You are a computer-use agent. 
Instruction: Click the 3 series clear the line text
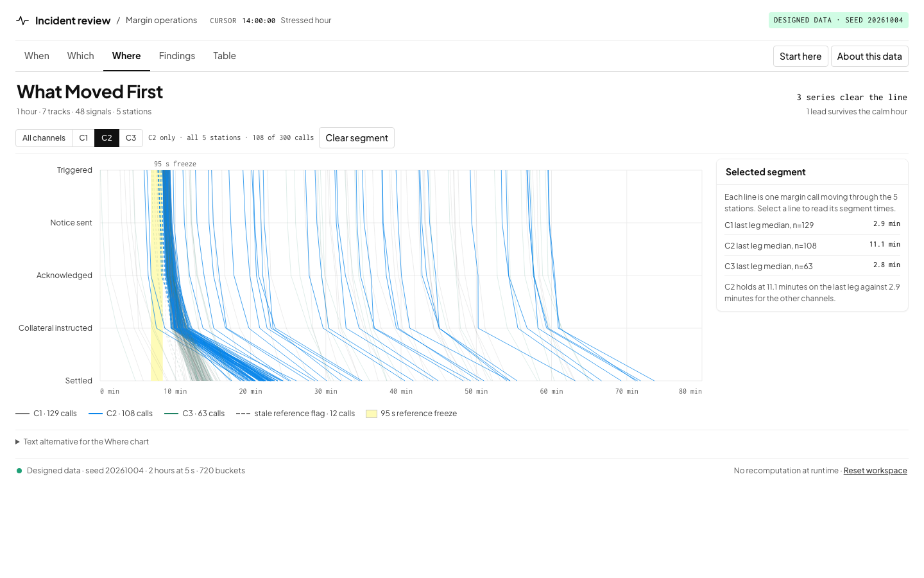tap(851, 98)
